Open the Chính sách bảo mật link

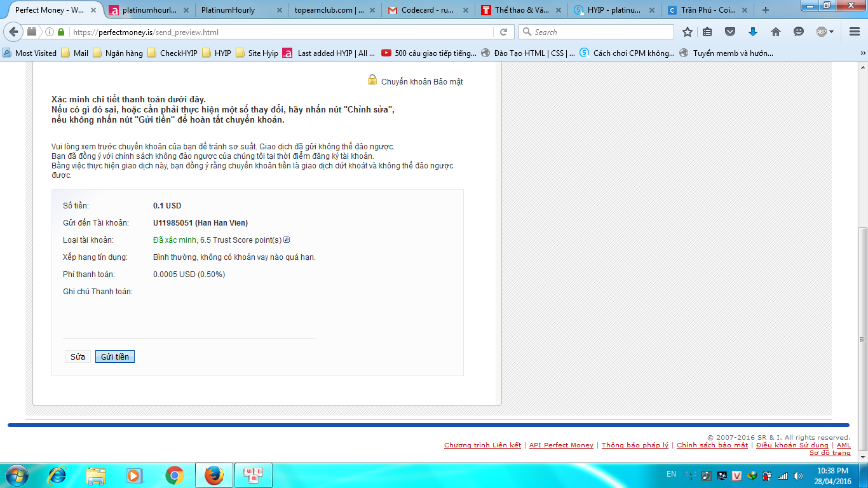click(712, 445)
